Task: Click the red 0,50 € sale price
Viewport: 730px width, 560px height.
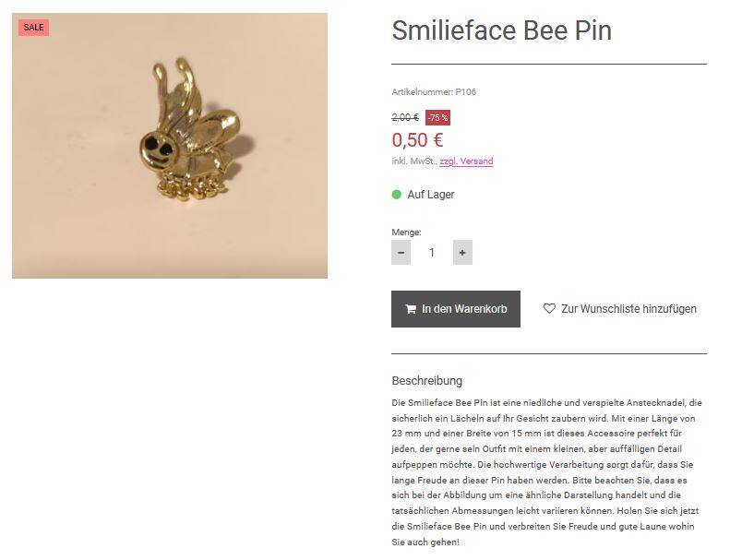Action: (x=417, y=139)
